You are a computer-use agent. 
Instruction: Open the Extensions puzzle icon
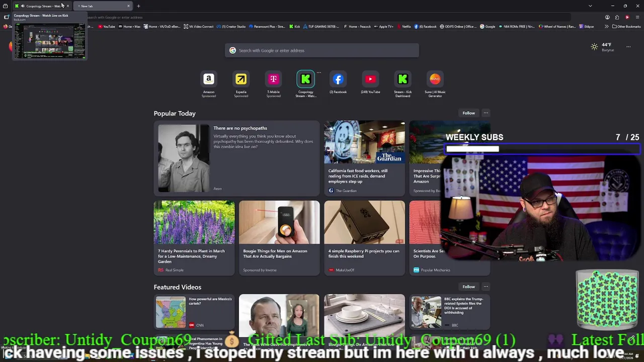(617, 17)
